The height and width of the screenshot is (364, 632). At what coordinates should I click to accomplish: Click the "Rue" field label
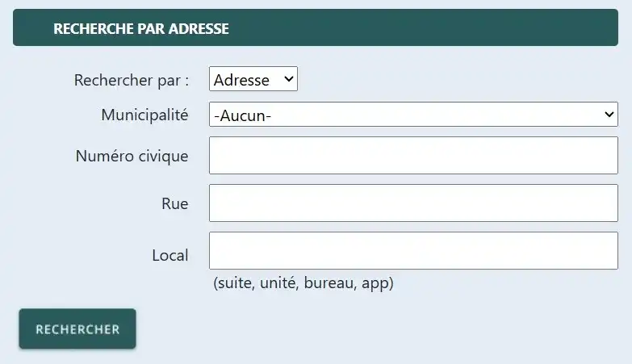pyautogui.click(x=174, y=204)
